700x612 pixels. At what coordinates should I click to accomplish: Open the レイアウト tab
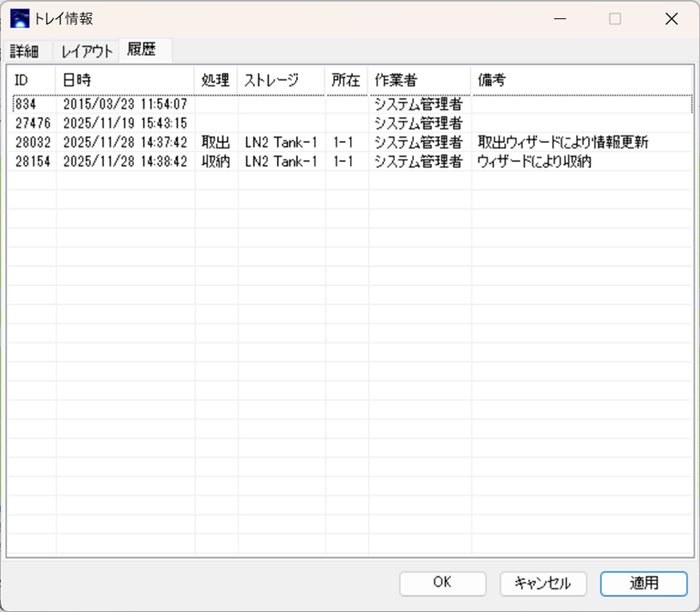coord(87,51)
